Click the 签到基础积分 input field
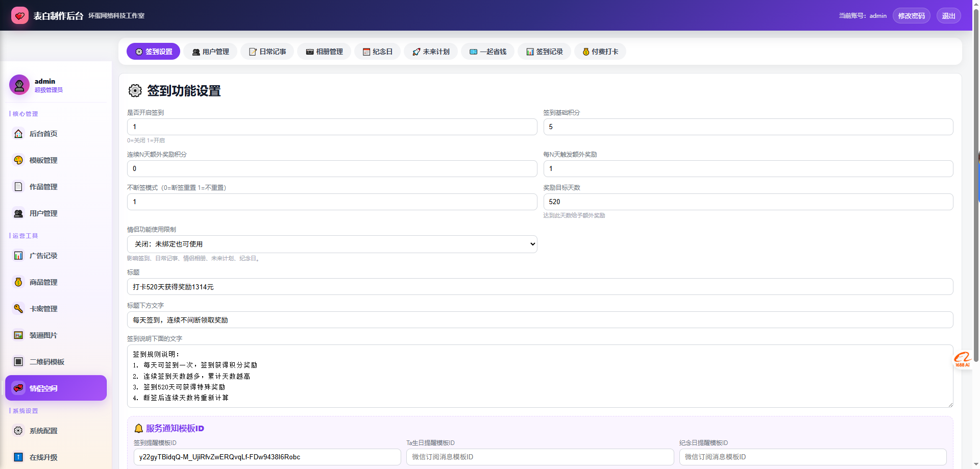980x469 pixels. (748, 127)
